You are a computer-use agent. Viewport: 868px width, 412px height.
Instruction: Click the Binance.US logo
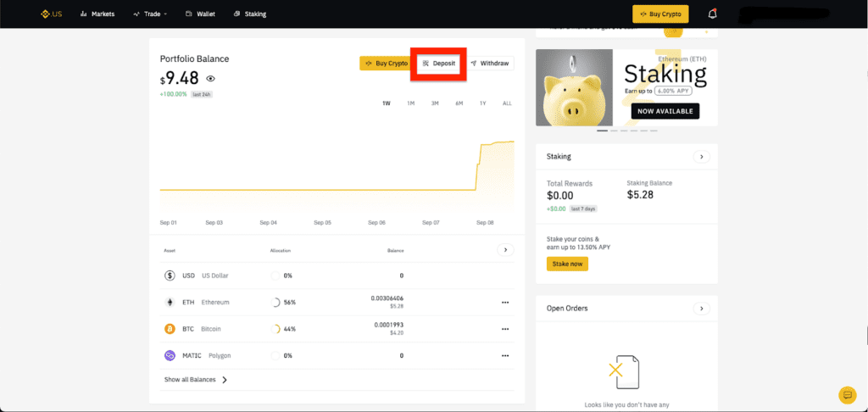click(x=51, y=14)
